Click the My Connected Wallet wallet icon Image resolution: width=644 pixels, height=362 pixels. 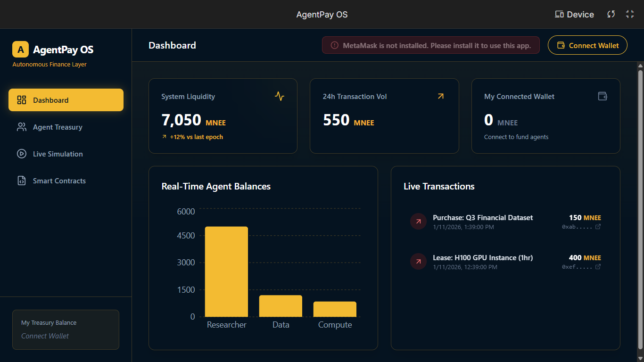click(x=603, y=96)
